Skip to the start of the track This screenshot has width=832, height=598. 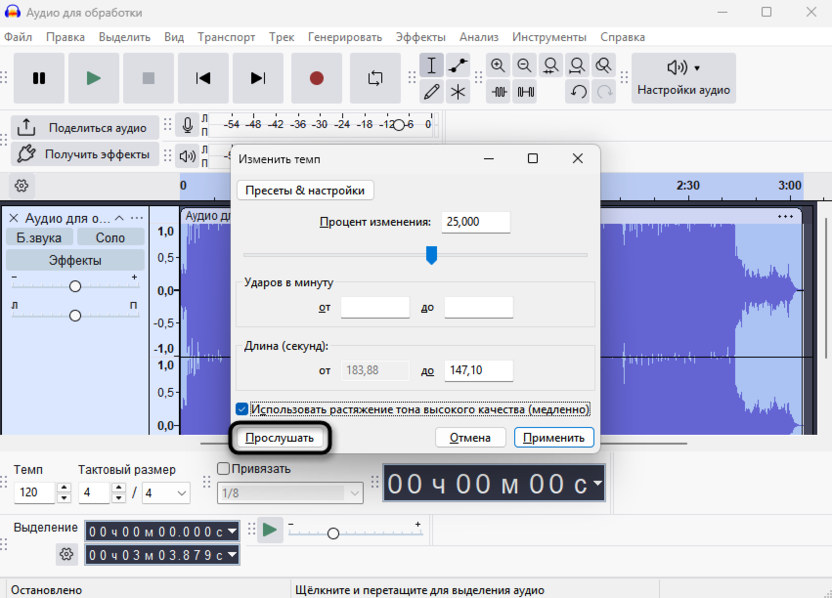point(203,78)
